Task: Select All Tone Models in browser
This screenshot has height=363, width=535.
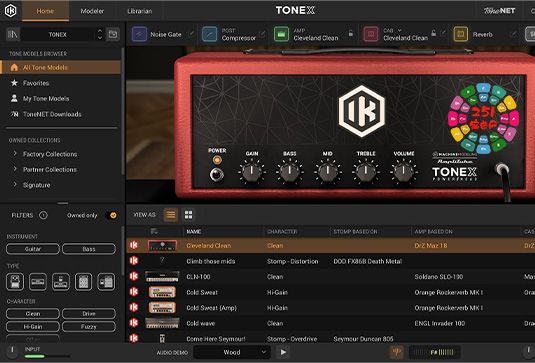Action: tap(61, 68)
